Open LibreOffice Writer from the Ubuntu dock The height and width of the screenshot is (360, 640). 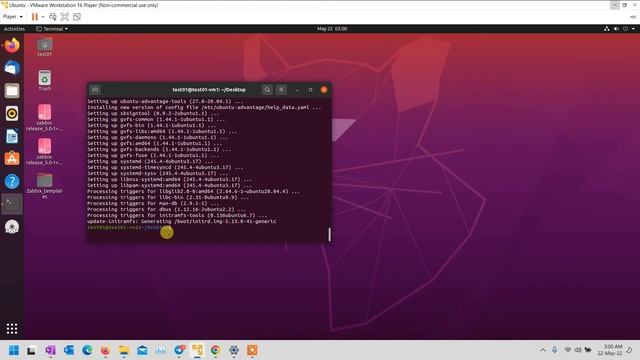tap(12, 136)
